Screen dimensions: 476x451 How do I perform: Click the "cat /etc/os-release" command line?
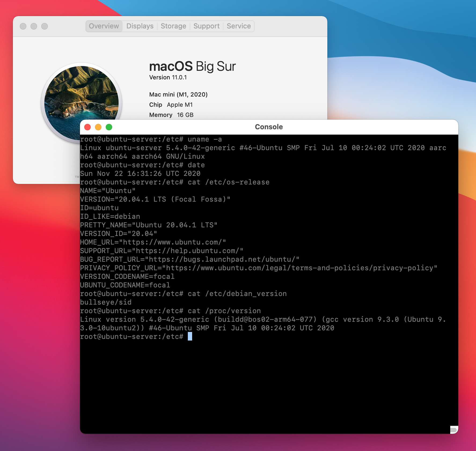(x=175, y=182)
